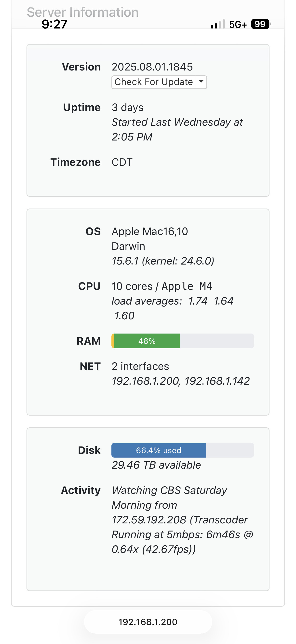Tap the 192.168.1.200 address bar
The width and height of the screenshot is (296, 644).
pos(148,622)
